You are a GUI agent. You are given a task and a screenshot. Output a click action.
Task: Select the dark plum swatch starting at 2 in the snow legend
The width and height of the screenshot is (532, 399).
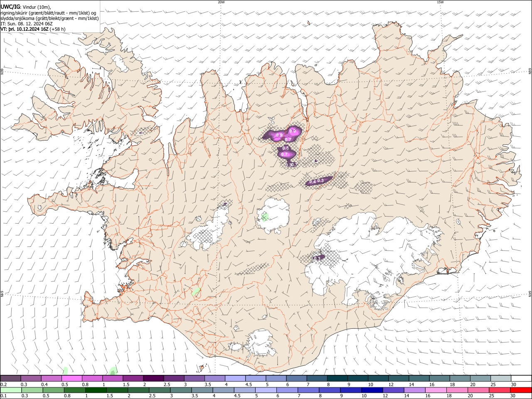pos(153,379)
